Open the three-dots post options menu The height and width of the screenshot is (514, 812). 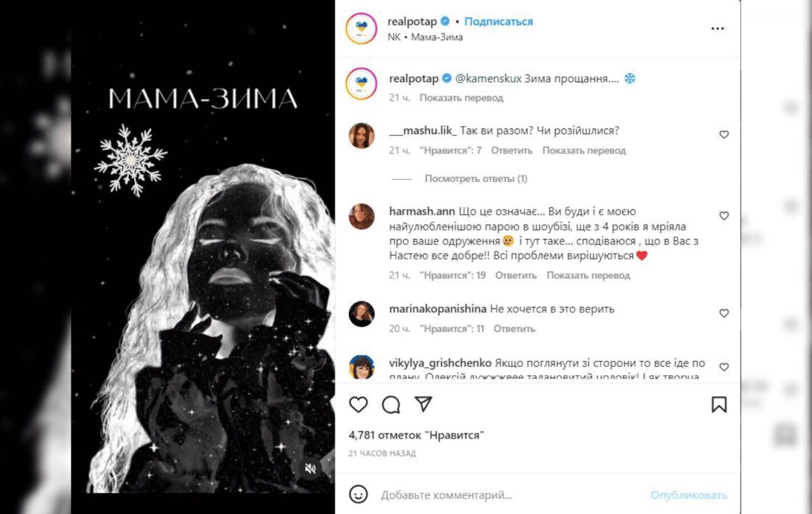click(x=717, y=28)
